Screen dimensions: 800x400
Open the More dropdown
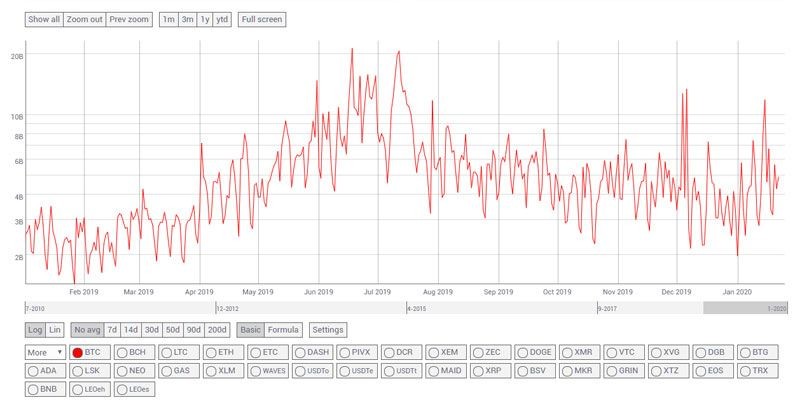pyautogui.click(x=45, y=352)
